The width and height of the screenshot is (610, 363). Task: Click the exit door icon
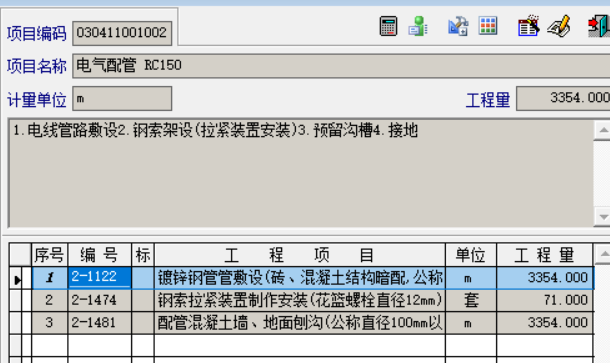click(x=599, y=26)
